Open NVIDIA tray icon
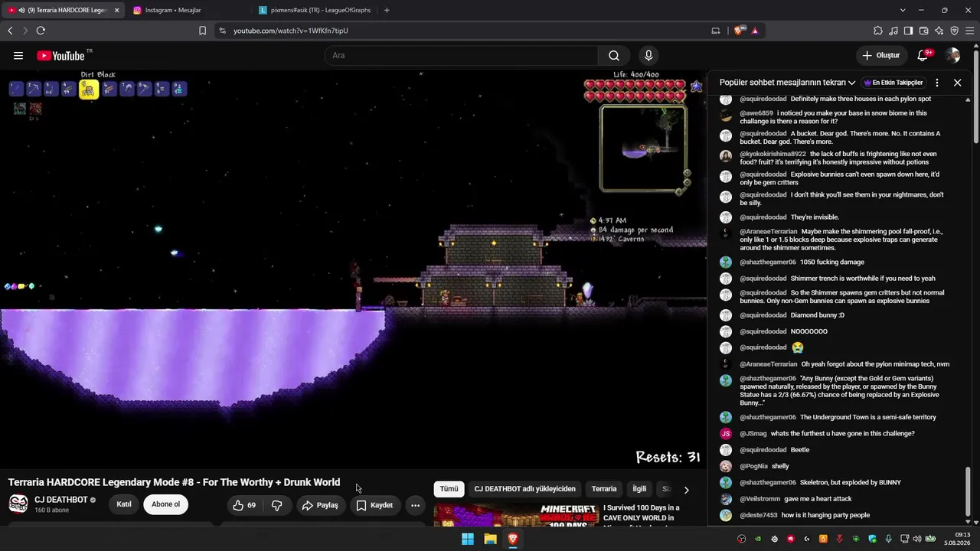Viewport: 980px width, 551px height. (758, 539)
